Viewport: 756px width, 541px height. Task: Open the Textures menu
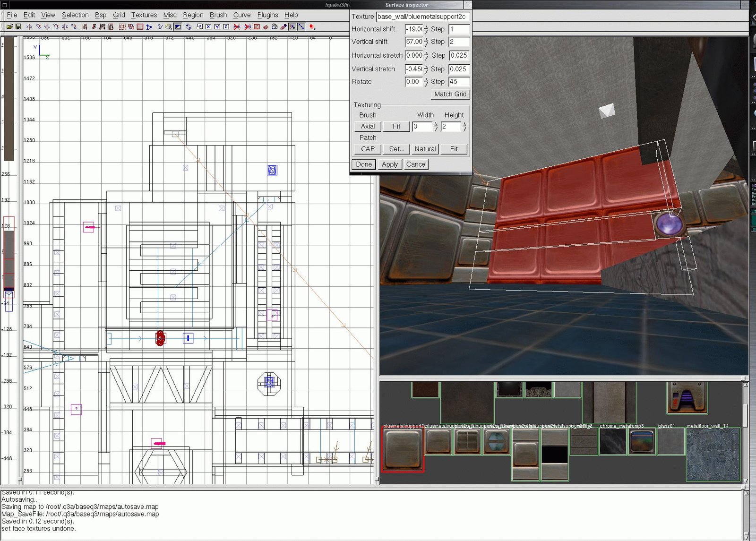(144, 15)
